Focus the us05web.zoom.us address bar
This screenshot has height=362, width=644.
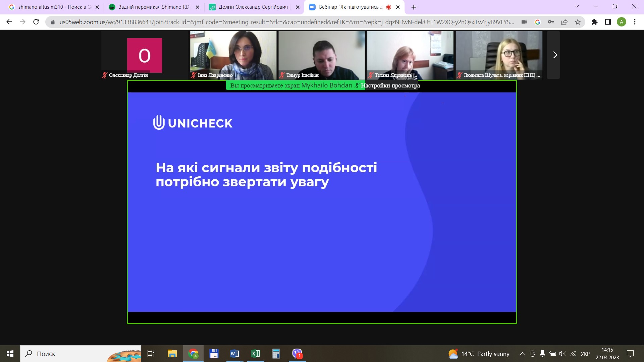[287, 22]
